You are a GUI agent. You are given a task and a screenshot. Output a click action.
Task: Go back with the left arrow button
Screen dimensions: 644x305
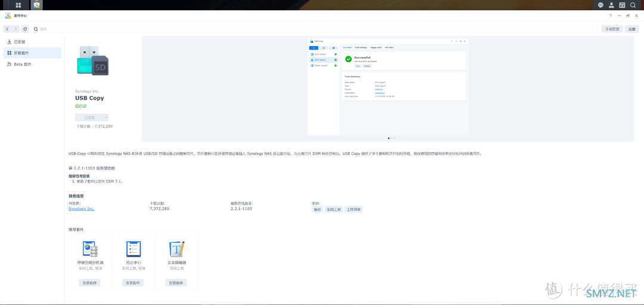pyautogui.click(x=7, y=29)
